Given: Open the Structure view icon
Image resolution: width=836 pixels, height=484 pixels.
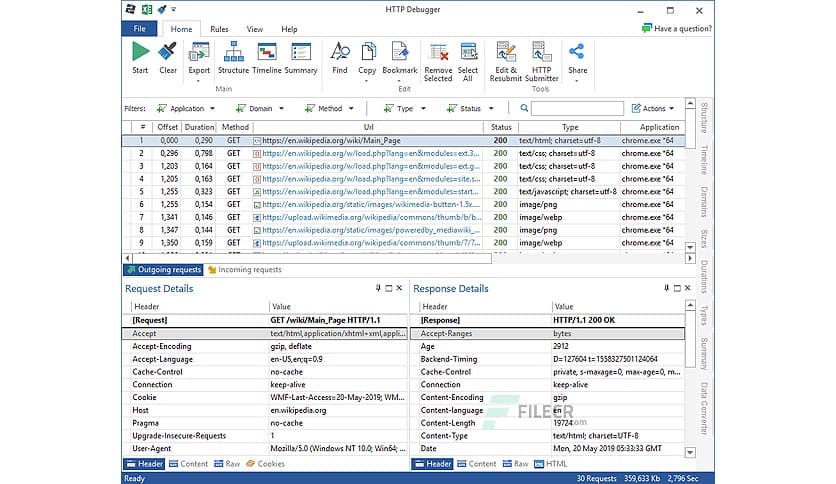Looking at the screenshot, I should coord(233,52).
